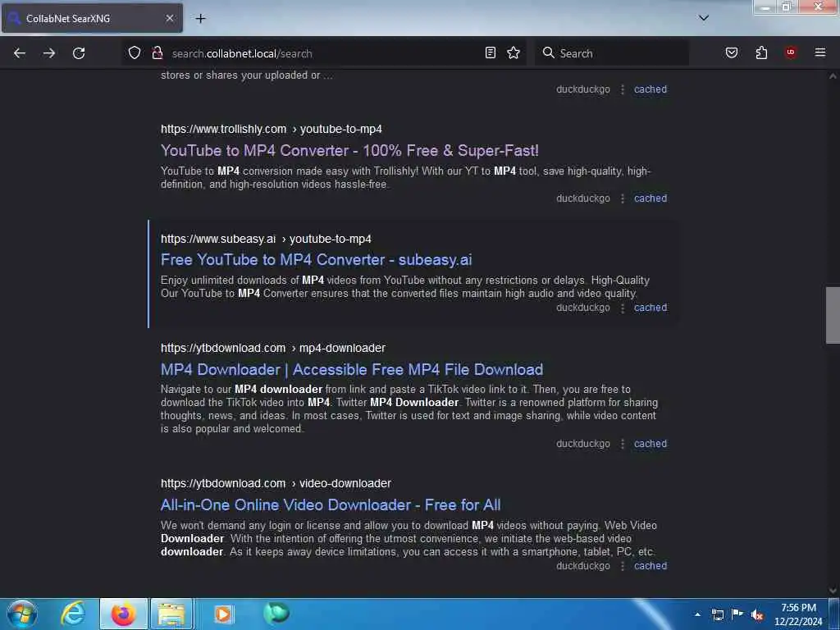The height and width of the screenshot is (630, 840).
Task: Open the Firefox application menu
Action: point(820,52)
